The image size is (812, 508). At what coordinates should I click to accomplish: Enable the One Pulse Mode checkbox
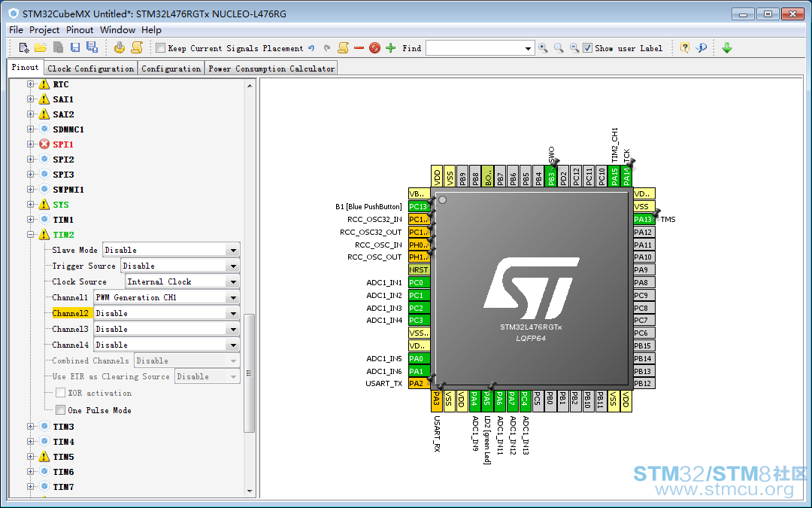(x=61, y=409)
